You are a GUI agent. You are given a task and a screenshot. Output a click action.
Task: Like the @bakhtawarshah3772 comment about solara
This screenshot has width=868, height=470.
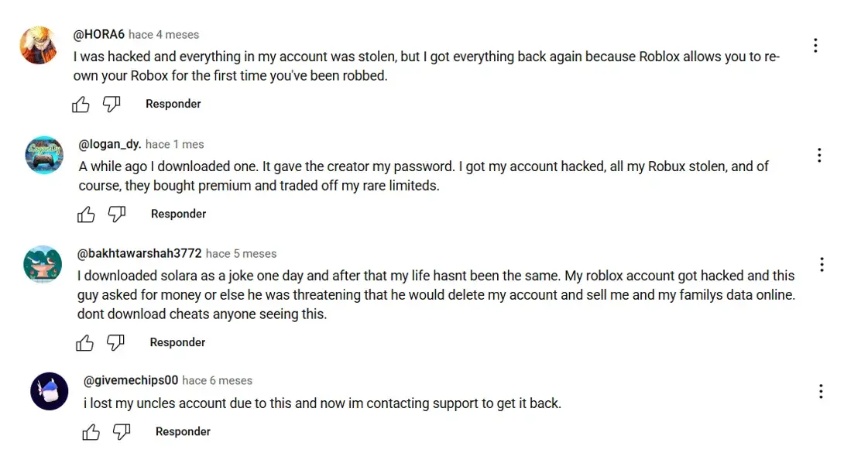click(84, 343)
